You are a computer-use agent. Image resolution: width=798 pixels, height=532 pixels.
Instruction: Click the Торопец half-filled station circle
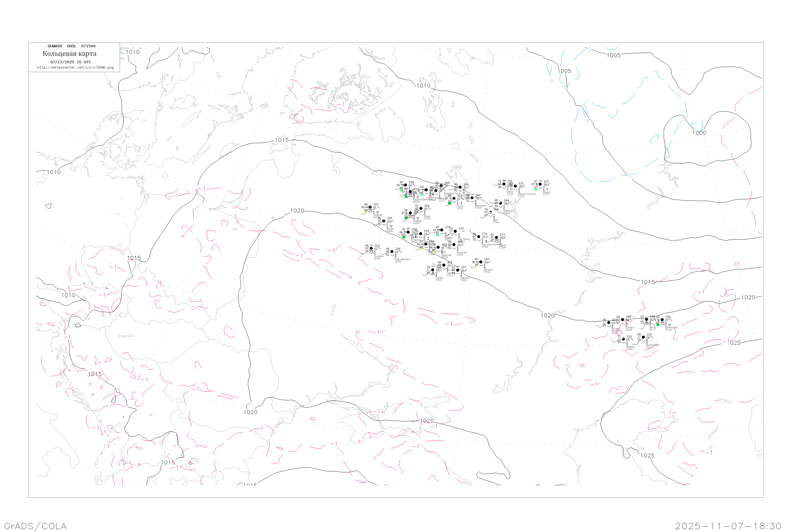(370, 207)
